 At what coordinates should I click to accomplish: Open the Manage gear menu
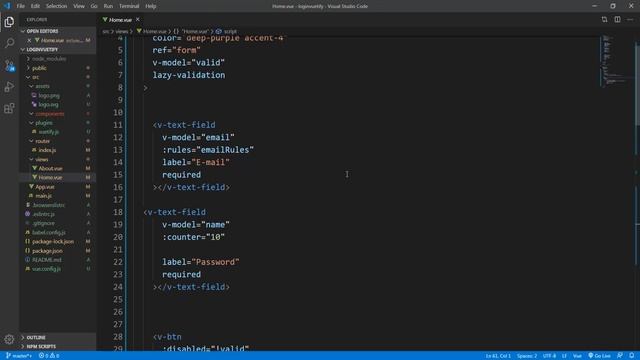[9, 339]
